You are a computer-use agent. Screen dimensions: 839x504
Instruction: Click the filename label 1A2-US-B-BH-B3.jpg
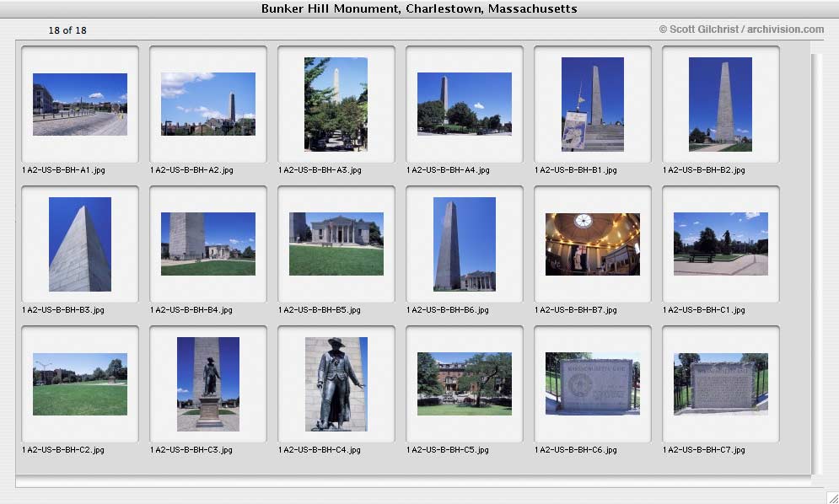click(63, 310)
